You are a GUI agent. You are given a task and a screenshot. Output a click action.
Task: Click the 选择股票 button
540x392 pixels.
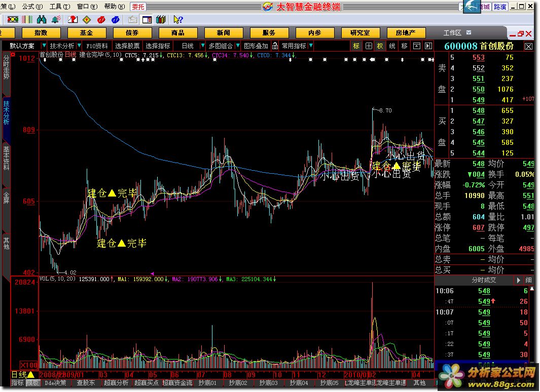[127, 46]
